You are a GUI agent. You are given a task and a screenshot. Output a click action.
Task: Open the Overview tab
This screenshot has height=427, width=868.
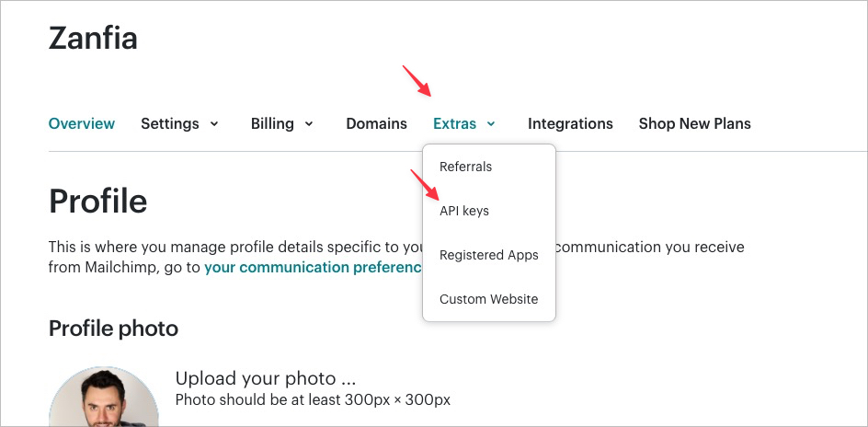pos(82,123)
